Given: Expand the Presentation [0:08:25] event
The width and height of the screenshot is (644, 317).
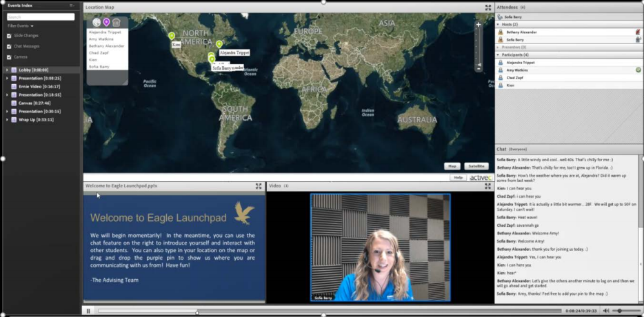Looking at the screenshot, I should coord(7,79).
